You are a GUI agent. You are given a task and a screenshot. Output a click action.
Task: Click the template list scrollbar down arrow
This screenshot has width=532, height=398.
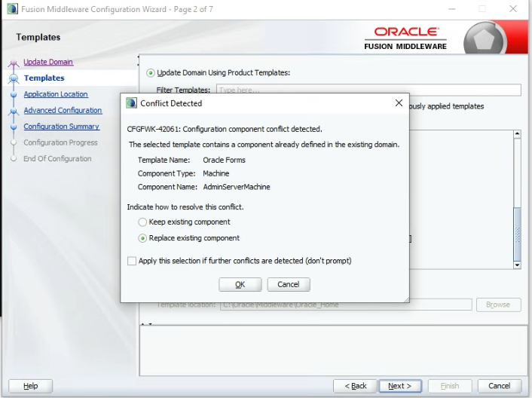click(x=517, y=265)
